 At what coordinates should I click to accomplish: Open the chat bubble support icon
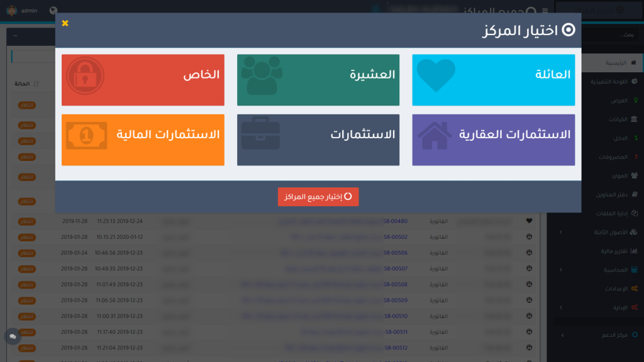point(12,337)
